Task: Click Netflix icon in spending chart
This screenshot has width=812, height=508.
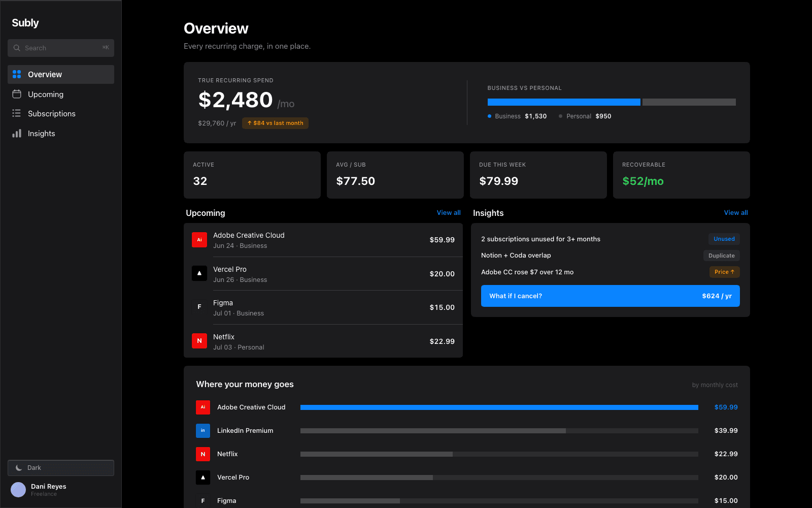Action: tap(203, 454)
